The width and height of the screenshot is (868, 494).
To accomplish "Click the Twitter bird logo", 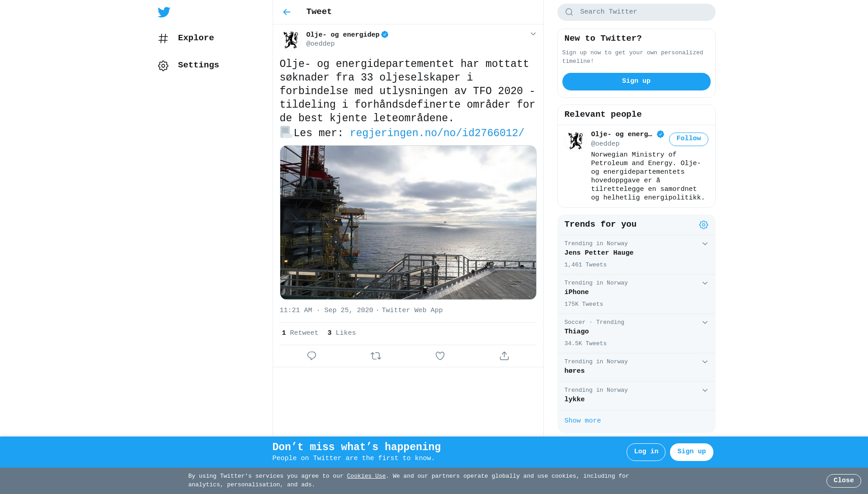I will (x=164, y=12).
